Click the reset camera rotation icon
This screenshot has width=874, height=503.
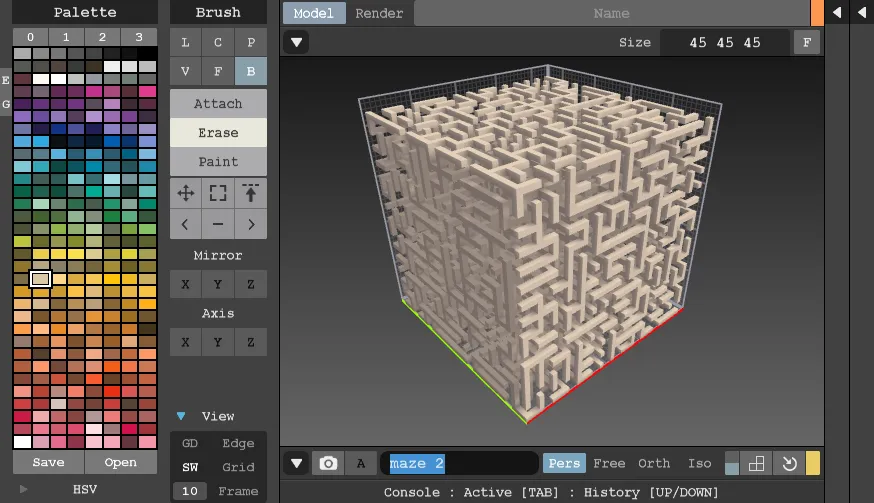point(788,463)
